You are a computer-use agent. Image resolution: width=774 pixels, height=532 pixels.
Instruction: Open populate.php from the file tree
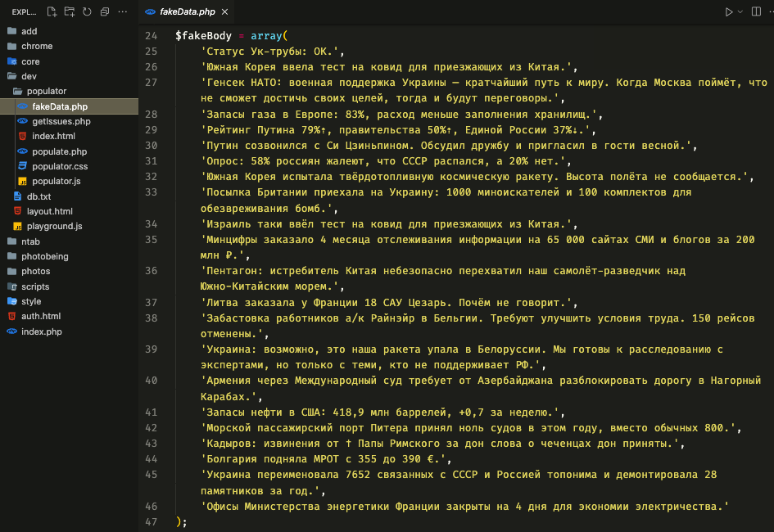click(x=69, y=151)
